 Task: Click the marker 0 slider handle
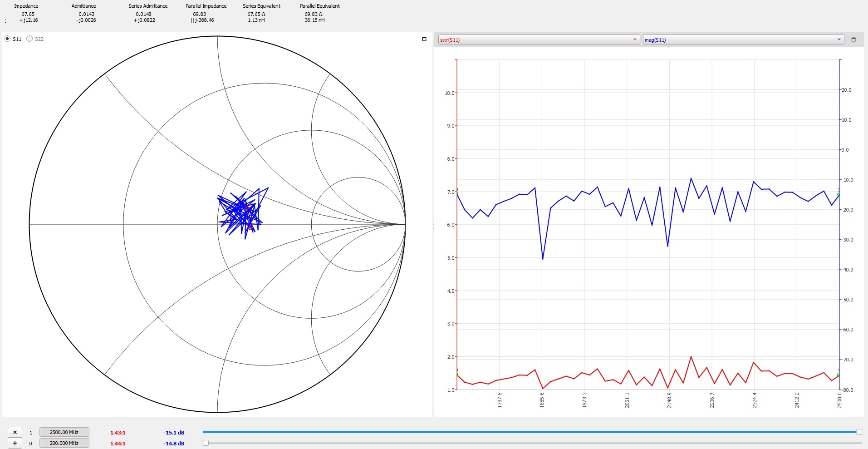click(206, 443)
